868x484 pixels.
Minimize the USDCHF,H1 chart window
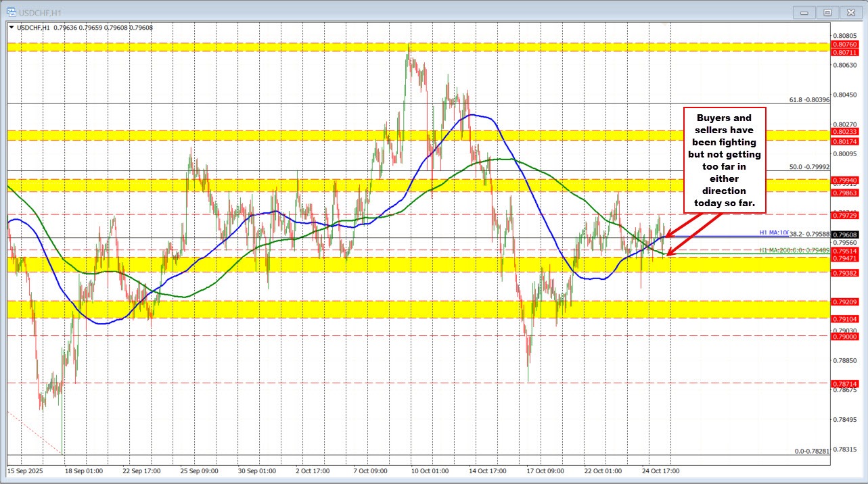tap(804, 11)
